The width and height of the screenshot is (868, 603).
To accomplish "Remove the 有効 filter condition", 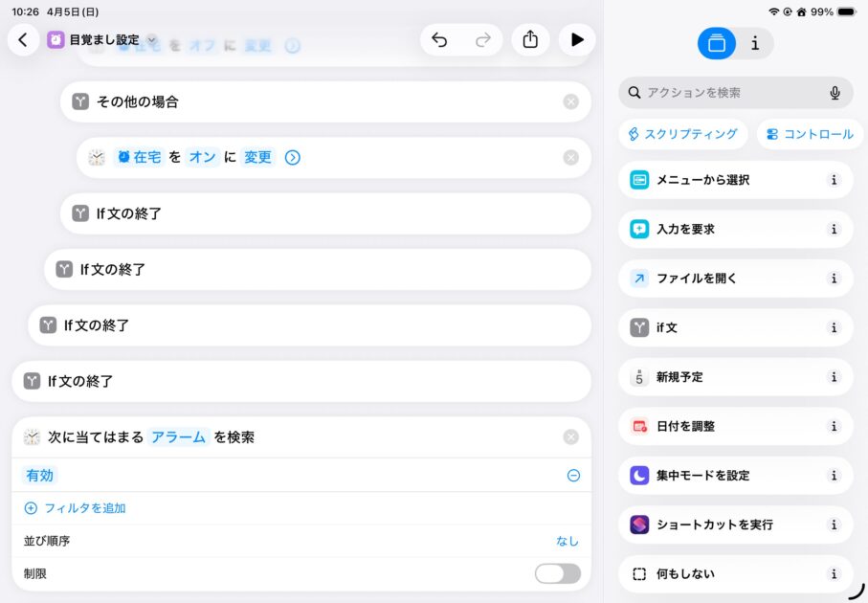I will [x=573, y=476].
